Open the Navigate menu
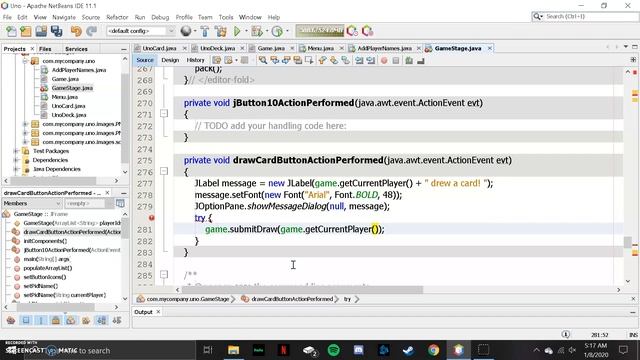The width and height of the screenshot is (640, 360). pos(64,17)
